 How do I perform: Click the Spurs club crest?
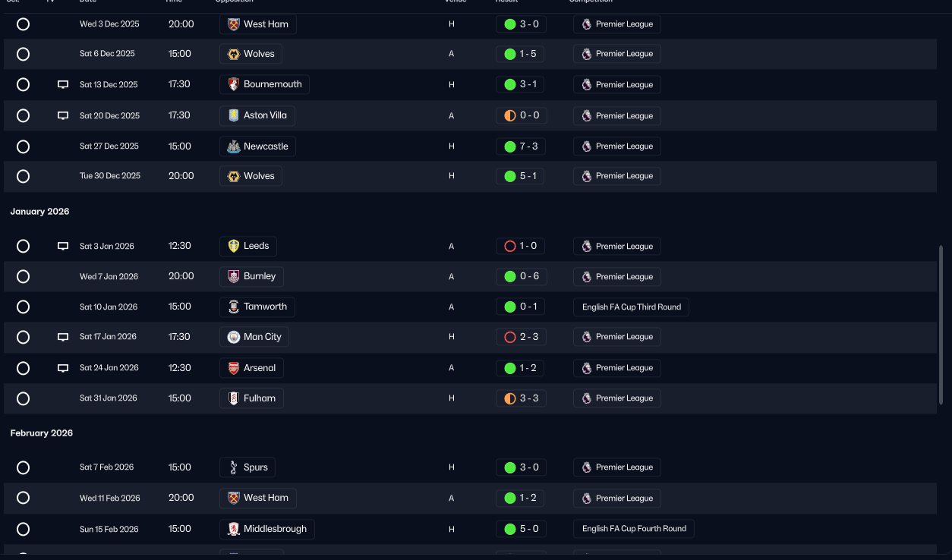click(234, 467)
